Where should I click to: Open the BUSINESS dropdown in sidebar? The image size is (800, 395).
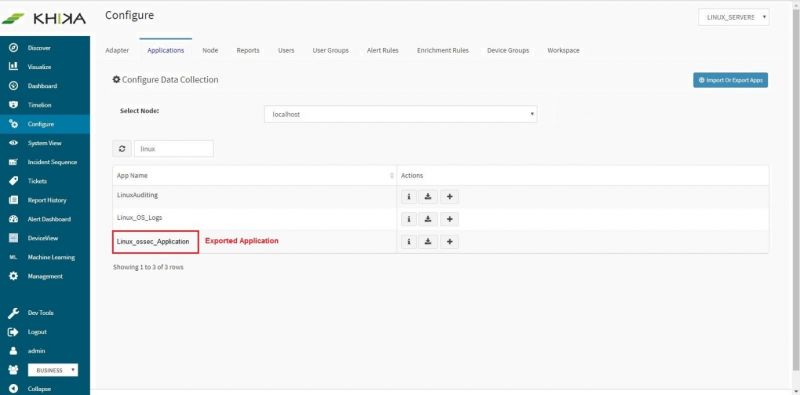[x=53, y=371]
